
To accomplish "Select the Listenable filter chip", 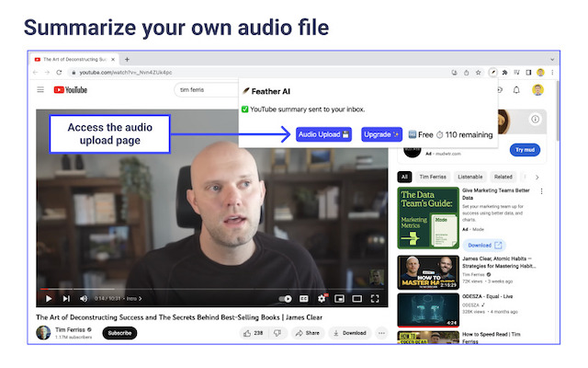I will (x=470, y=177).
